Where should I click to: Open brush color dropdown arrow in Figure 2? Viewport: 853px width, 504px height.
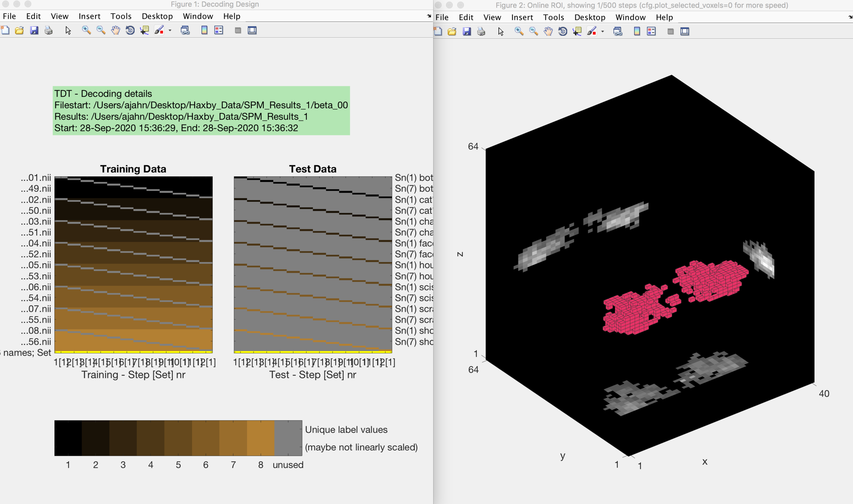pos(603,31)
